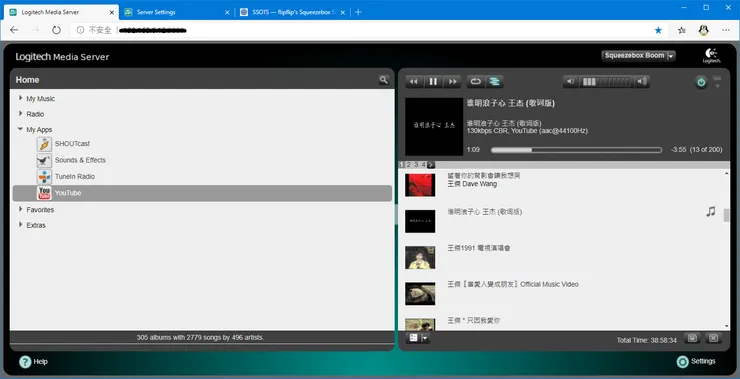Switch to the Server Settings browser tab
This screenshot has height=379, width=740.
coord(176,12)
